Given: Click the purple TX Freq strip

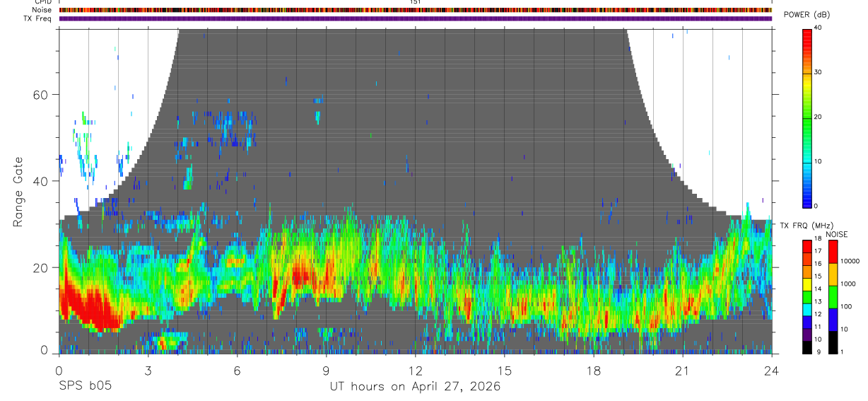Looking at the screenshot, I should (416, 18).
